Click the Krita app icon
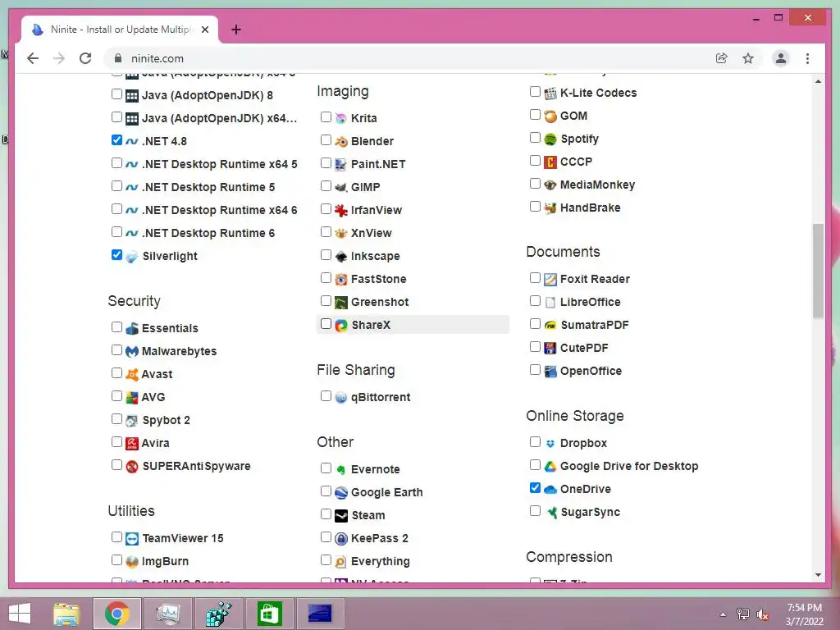840x630 pixels. [x=340, y=118]
